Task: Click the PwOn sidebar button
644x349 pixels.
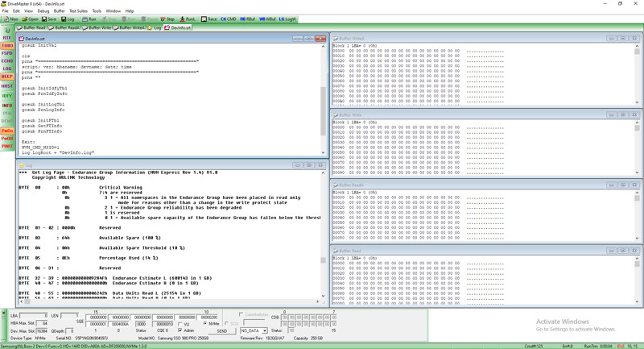Action: 7,131
